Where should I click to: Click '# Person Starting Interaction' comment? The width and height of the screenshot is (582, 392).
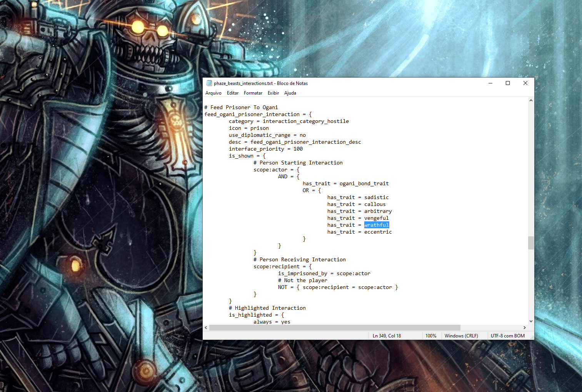298,163
